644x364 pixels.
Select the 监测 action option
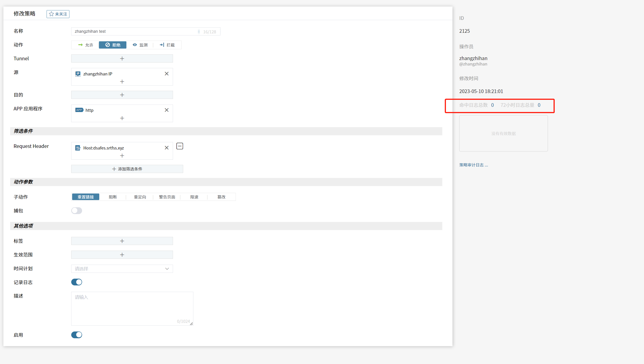(x=140, y=45)
